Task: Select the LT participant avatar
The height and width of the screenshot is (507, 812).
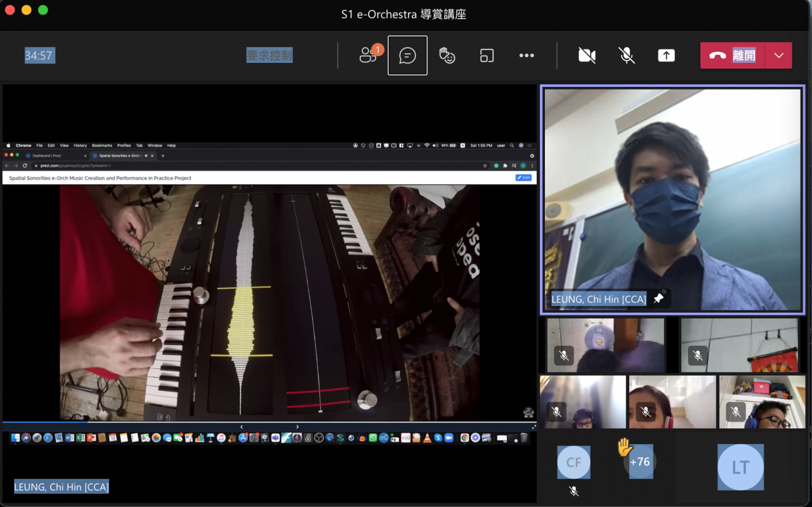Action: (740, 468)
